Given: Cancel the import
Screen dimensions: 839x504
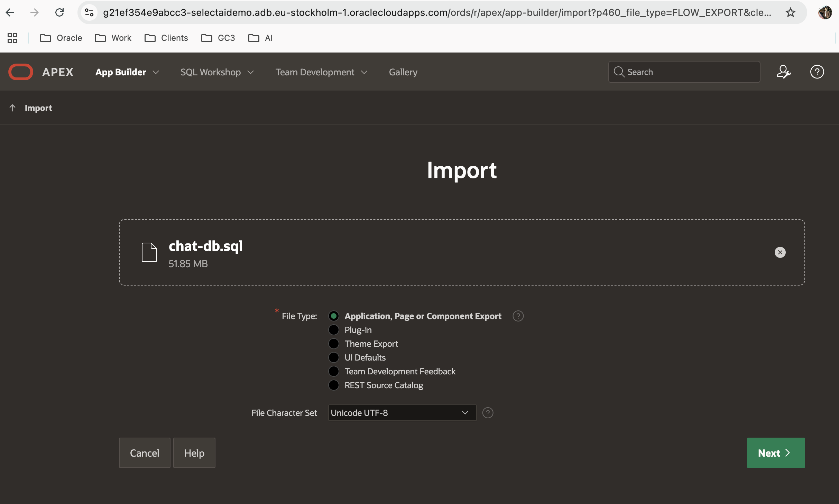Looking at the screenshot, I should pyautogui.click(x=144, y=453).
